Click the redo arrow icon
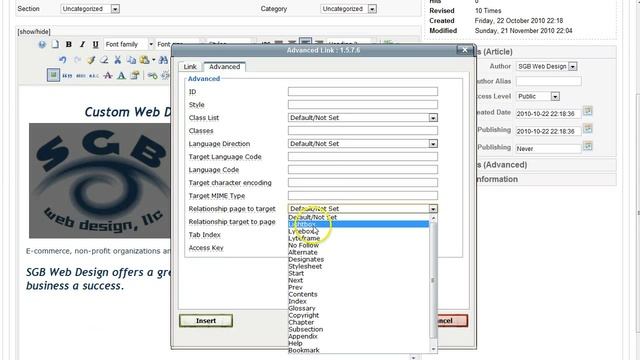The image size is (640, 360). point(77,60)
